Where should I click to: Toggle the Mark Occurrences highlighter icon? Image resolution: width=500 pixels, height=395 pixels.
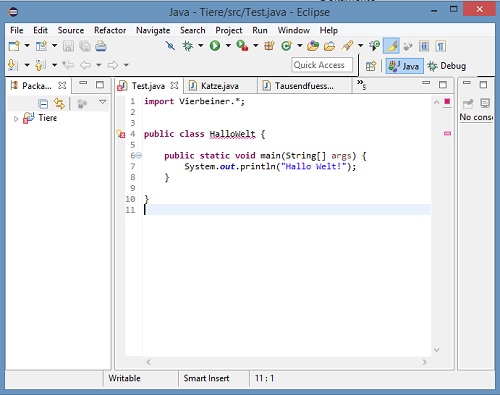point(391,46)
